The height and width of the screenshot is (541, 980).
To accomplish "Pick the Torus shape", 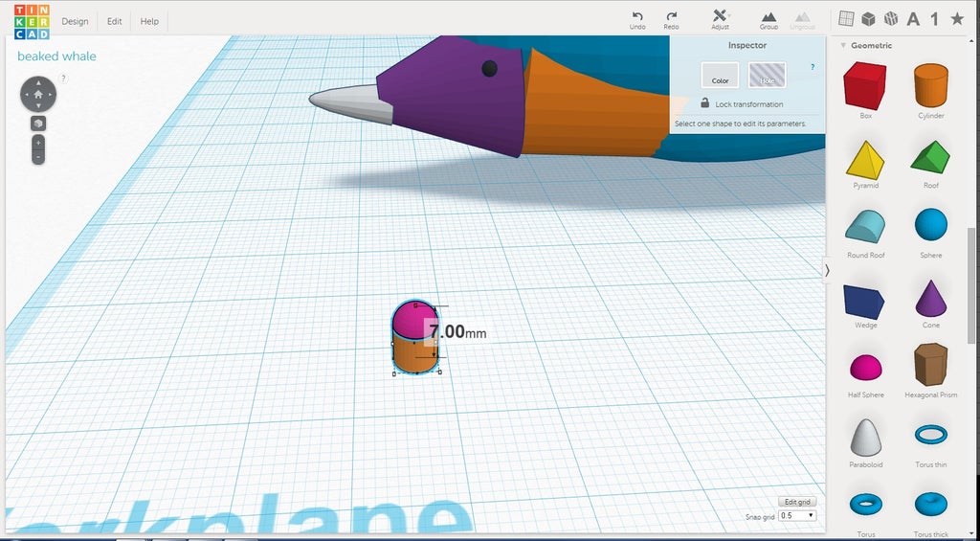I will point(865,503).
